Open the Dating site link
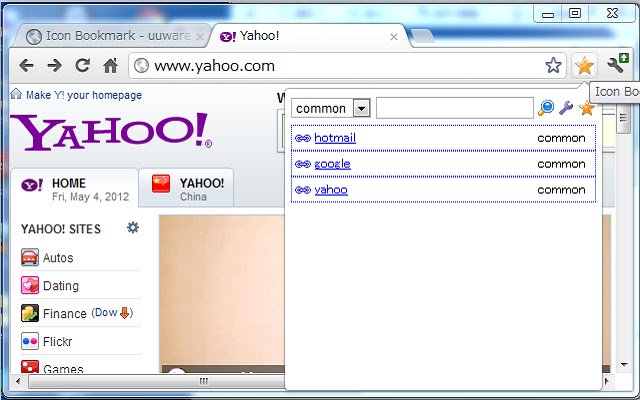The width and height of the screenshot is (640, 400). tap(61, 286)
